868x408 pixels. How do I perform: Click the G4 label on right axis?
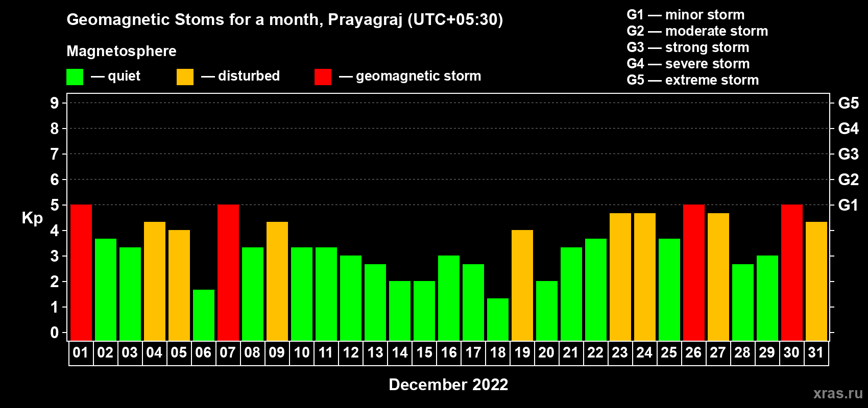click(x=848, y=129)
